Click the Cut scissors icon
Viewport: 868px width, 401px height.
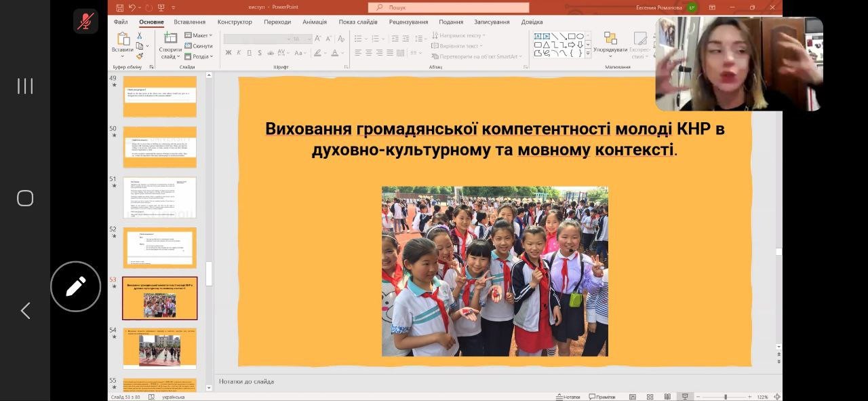click(139, 36)
